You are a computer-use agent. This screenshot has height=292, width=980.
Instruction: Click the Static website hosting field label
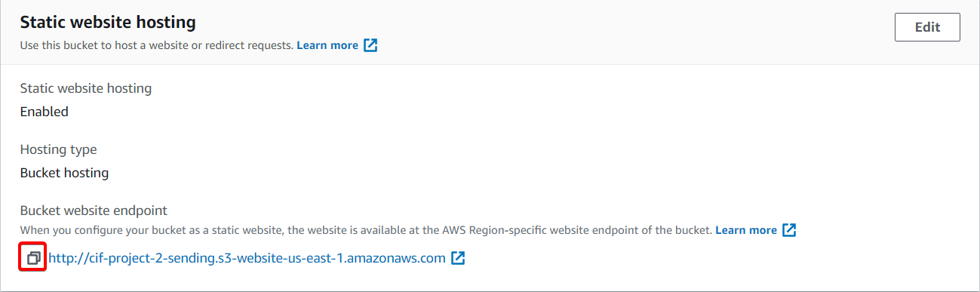[86, 88]
